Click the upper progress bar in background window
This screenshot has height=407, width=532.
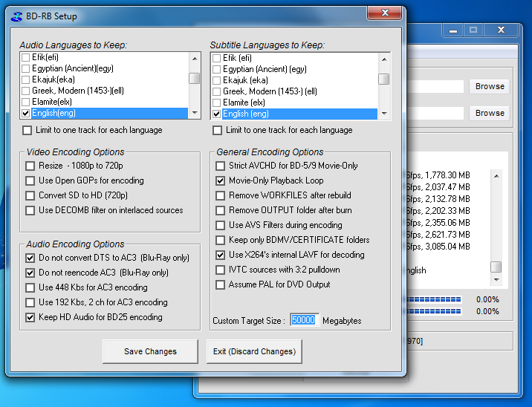(434, 299)
